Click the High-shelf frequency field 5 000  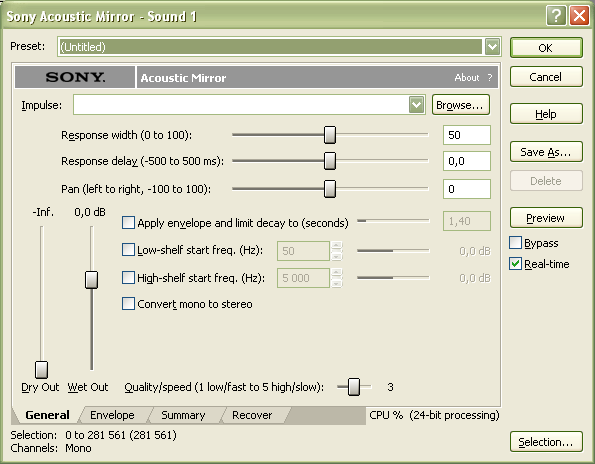[x=303, y=278]
